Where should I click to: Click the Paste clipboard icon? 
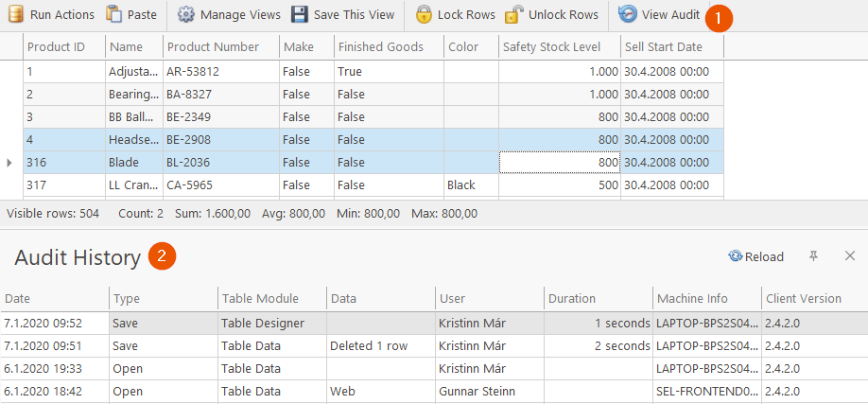(x=113, y=14)
